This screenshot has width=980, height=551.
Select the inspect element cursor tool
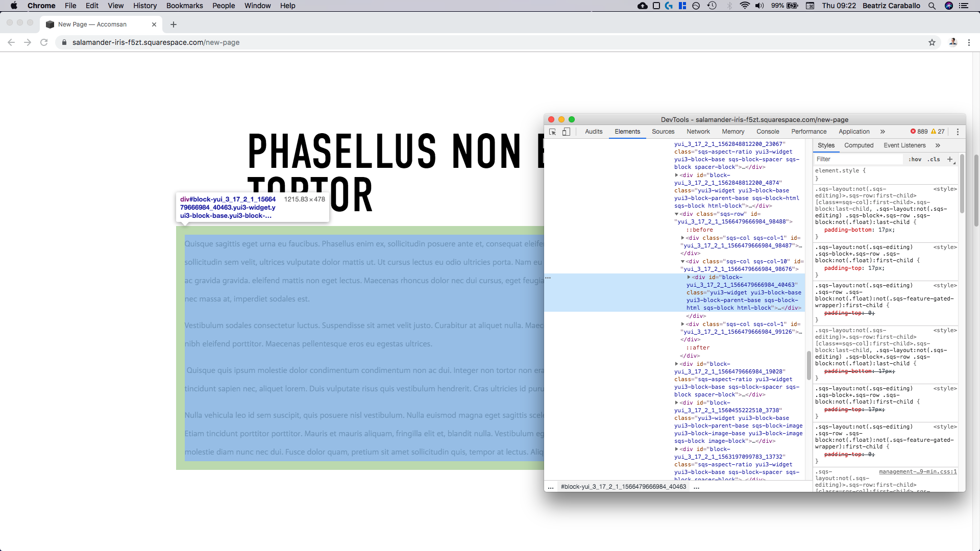(552, 132)
